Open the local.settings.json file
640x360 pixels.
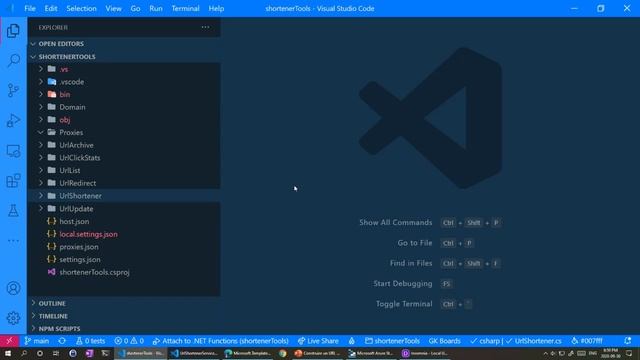pyautogui.click(x=124, y=234)
